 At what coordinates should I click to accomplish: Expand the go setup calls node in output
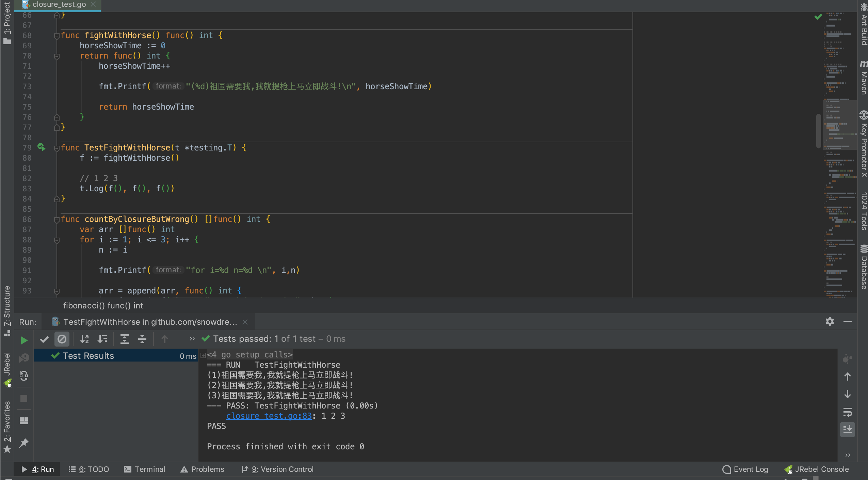(203, 355)
